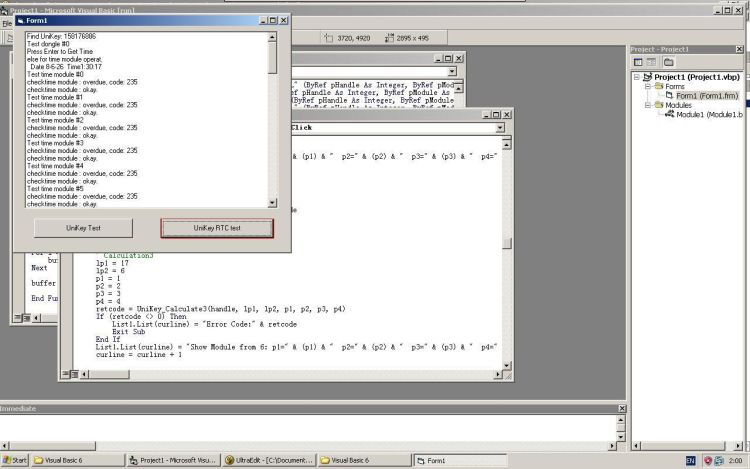Close the Project - Project1 panel
750x469 pixels.
click(739, 49)
